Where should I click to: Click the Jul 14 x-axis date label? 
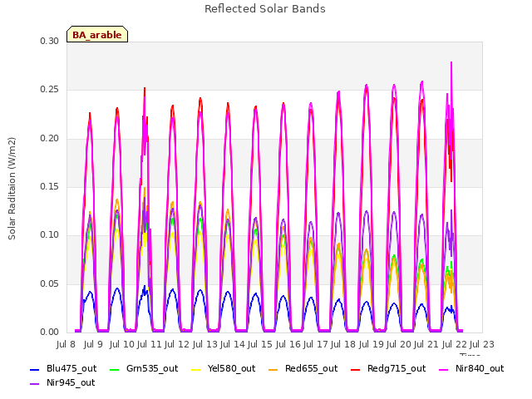coord(233,344)
